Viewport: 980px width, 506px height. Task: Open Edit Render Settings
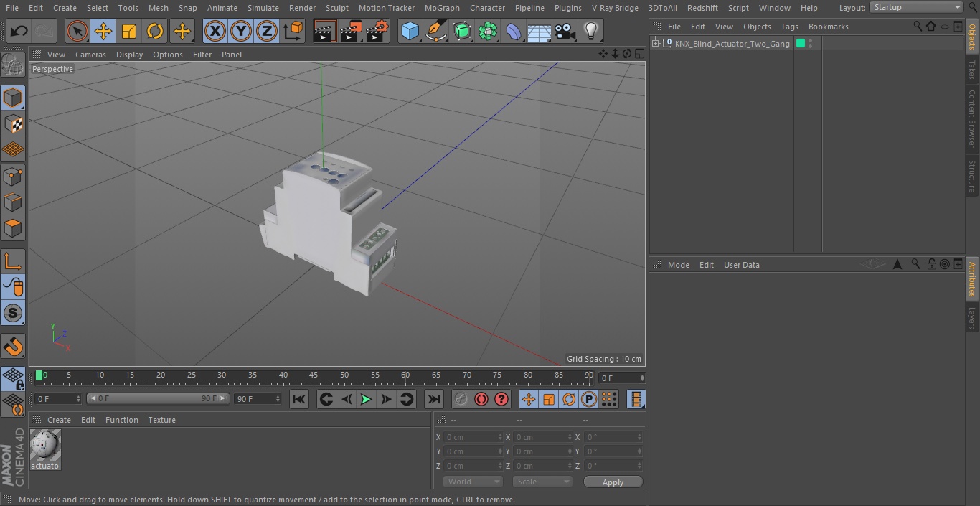(x=377, y=31)
